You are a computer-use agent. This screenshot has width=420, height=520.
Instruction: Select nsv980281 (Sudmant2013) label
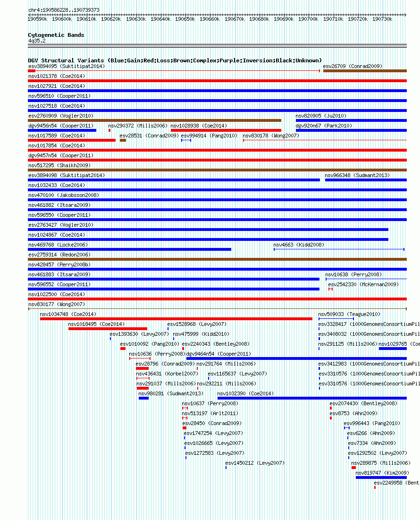coord(171,394)
